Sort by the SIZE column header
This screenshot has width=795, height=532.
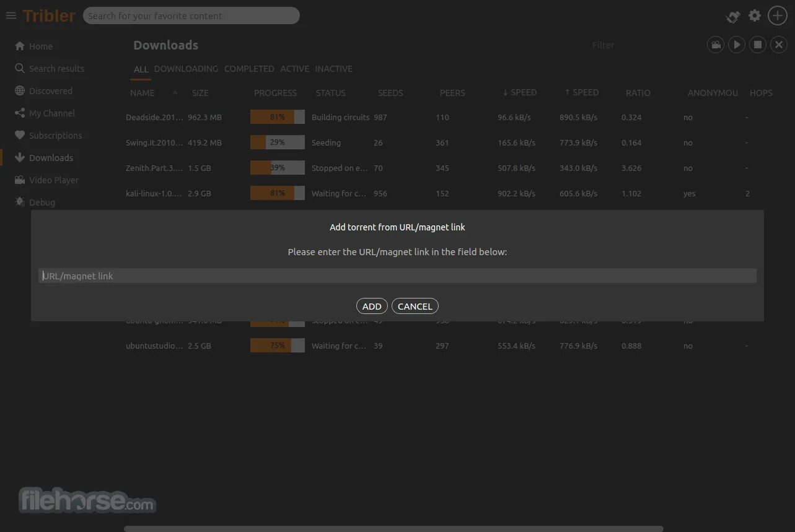pos(200,93)
